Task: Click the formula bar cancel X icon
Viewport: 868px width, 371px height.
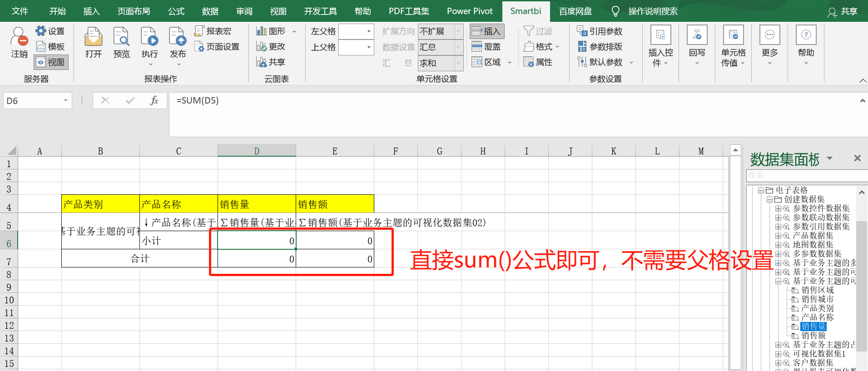Action: (105, 100)
